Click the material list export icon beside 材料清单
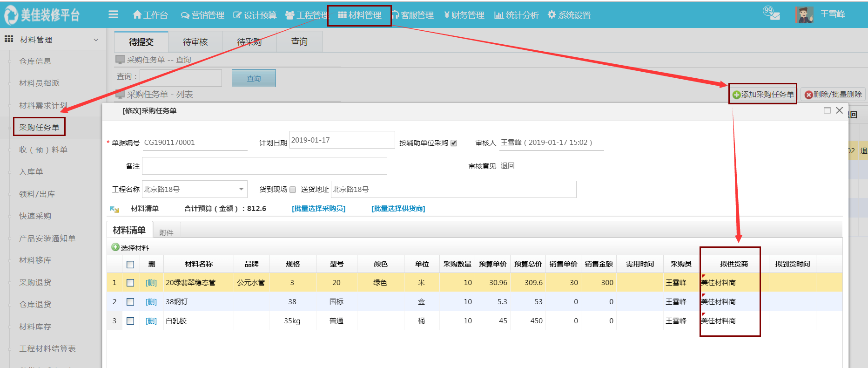The height and width of the screenshot is (368, 868). coord(114,209)
